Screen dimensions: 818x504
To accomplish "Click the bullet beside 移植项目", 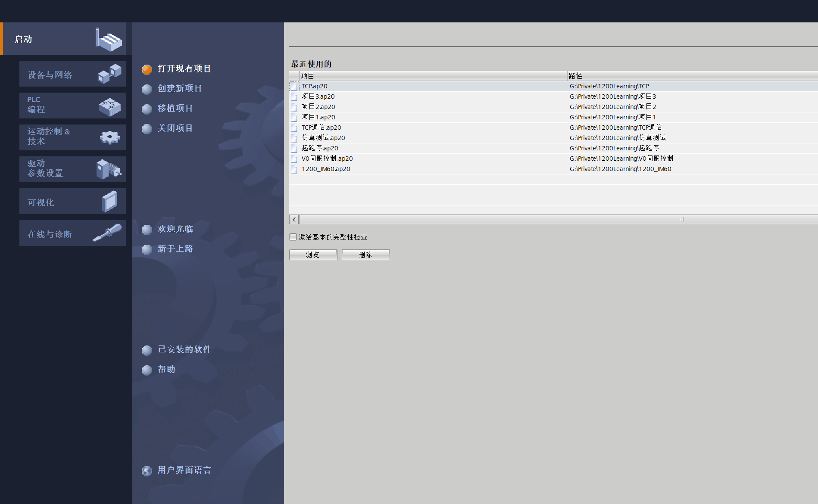I will pyautogui.click(x=147, y=109).
